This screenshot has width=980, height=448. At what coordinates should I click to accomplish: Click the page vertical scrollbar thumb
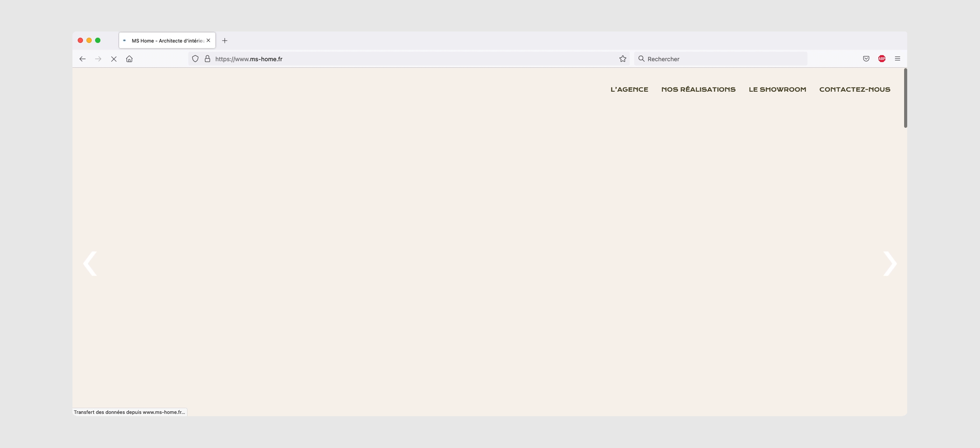coord(905,98)
